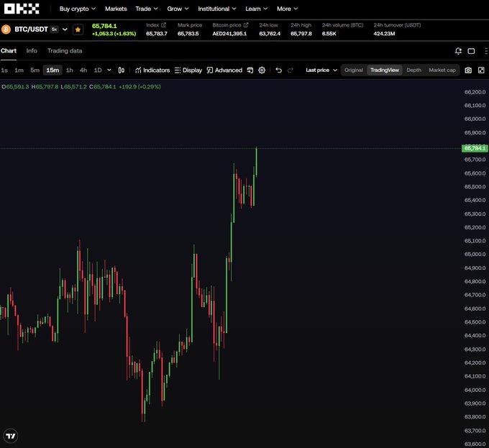Undo the last chart action

pyautogui.click(x=279, y=70)
